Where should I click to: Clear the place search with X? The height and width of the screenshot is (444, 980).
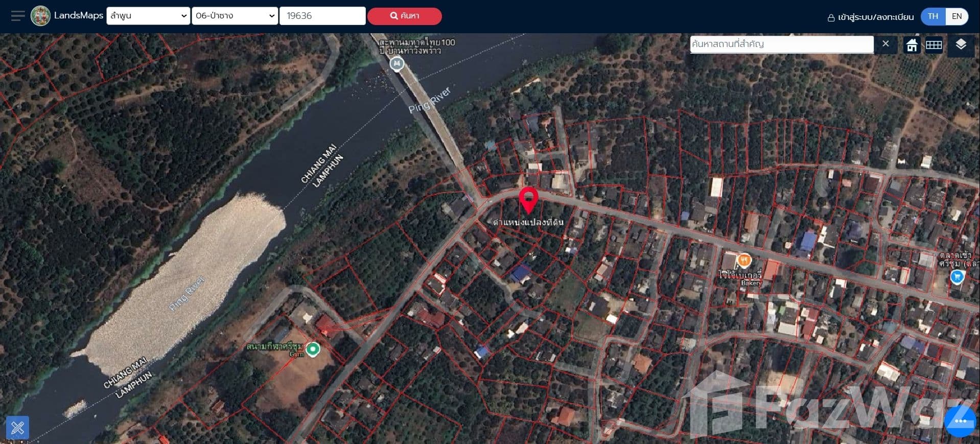point(885,44)
